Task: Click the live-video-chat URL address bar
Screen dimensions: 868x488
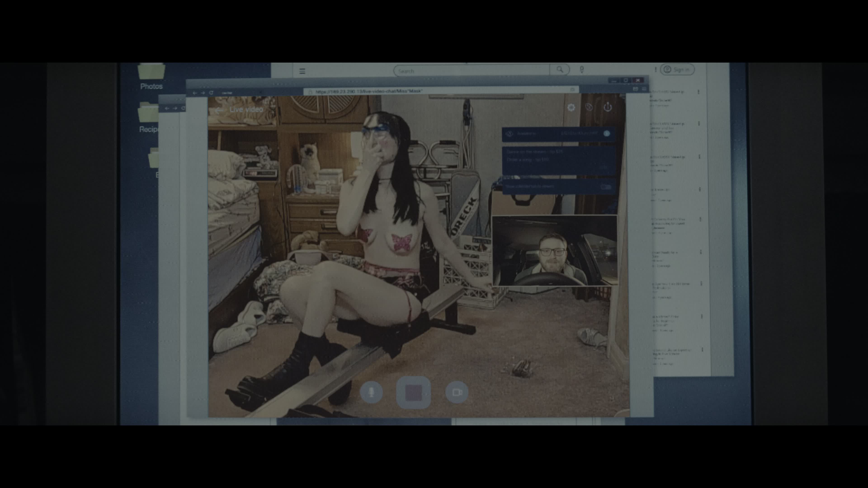Action: (x=441, y=91)
